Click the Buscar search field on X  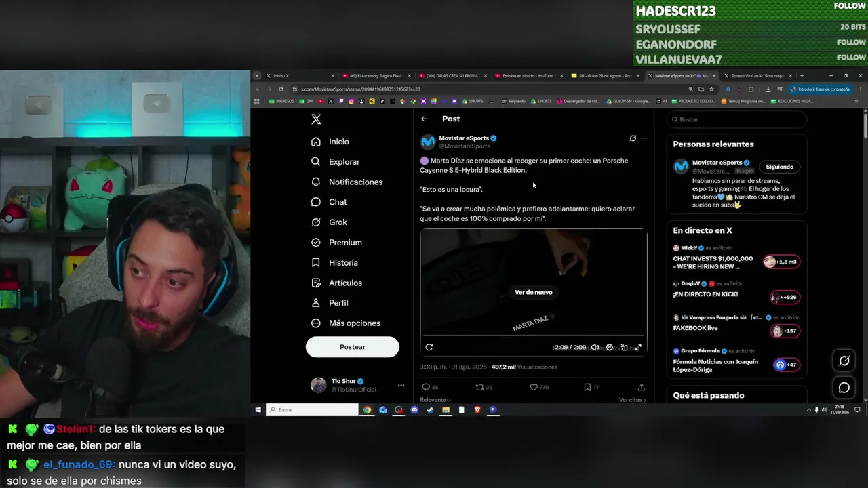point(737,119)
